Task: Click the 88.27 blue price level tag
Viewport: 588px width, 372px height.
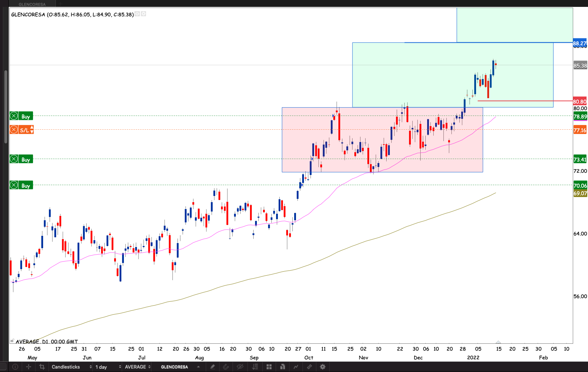Action: coord(580,43)
